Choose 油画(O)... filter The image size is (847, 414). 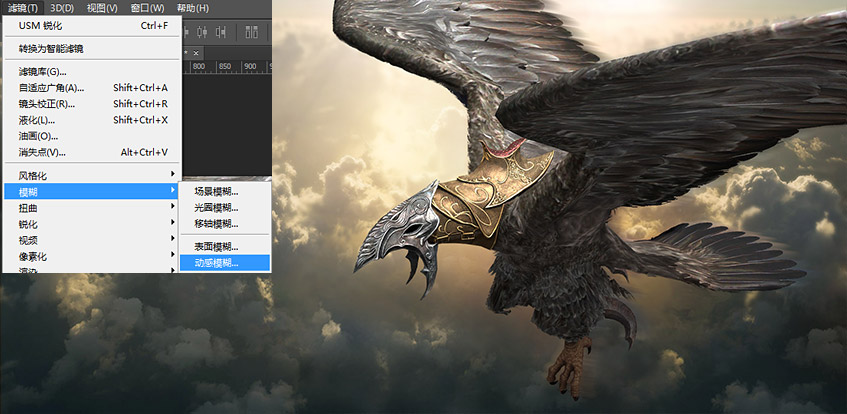click(x=93, y=136)
